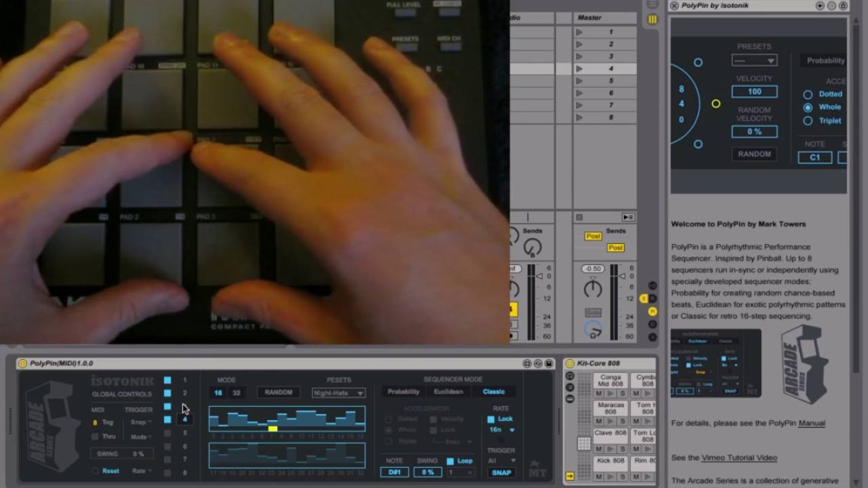Show the drum rack chain list

click(570, 387)
